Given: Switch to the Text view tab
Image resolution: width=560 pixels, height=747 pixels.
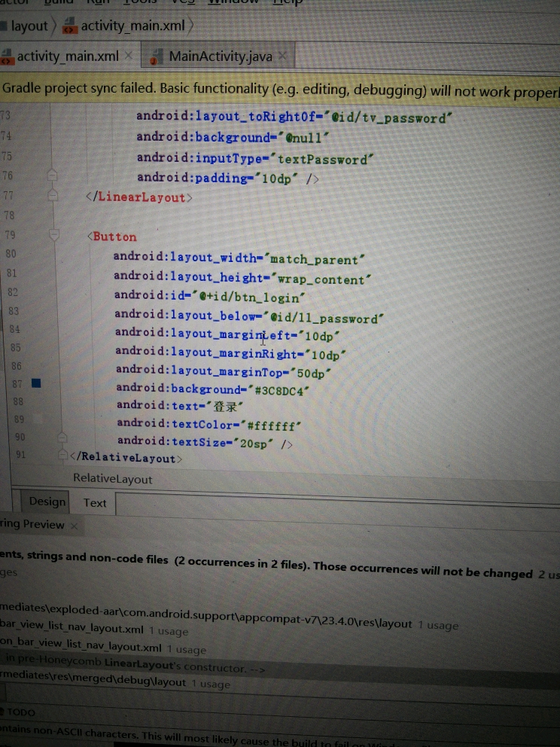Looking at the screenshot, I should [95, 503].
